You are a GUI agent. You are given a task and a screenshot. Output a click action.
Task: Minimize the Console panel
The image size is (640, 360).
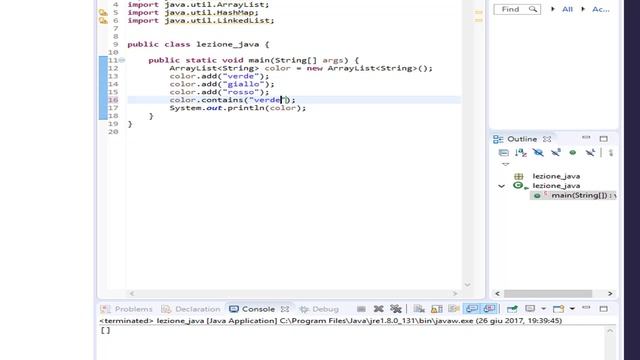586,308
